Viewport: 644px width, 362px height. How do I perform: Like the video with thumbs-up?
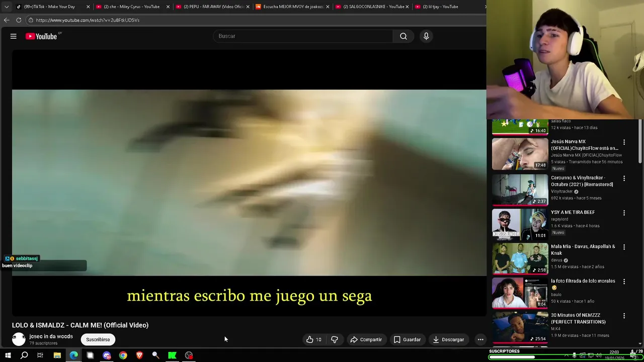[x=314, y=339]
